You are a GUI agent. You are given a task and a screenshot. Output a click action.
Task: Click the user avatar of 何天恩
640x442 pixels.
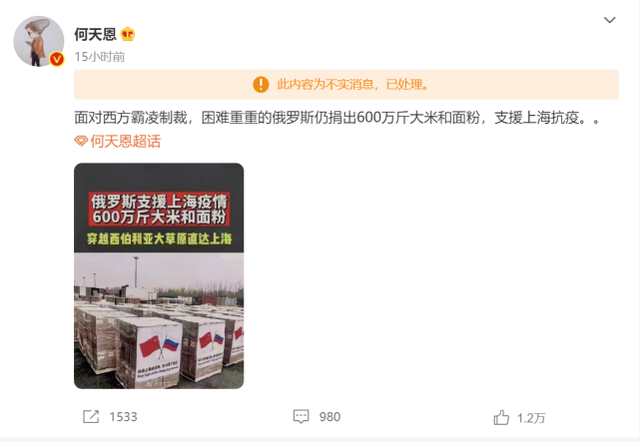39,41
